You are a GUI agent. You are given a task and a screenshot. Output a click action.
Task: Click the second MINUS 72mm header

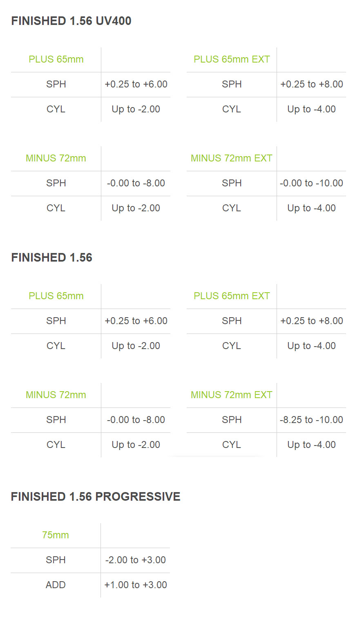(56, 395)
